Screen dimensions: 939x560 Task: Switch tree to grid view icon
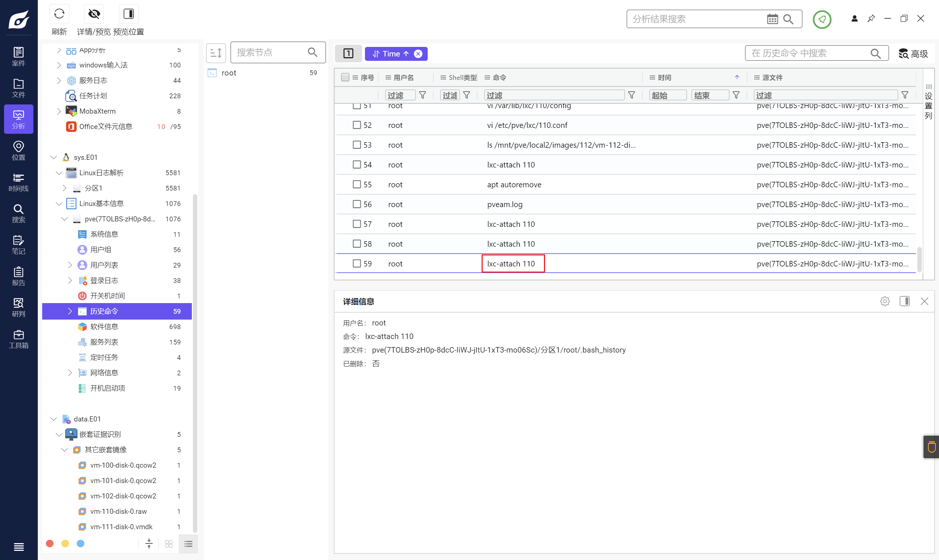169,544
